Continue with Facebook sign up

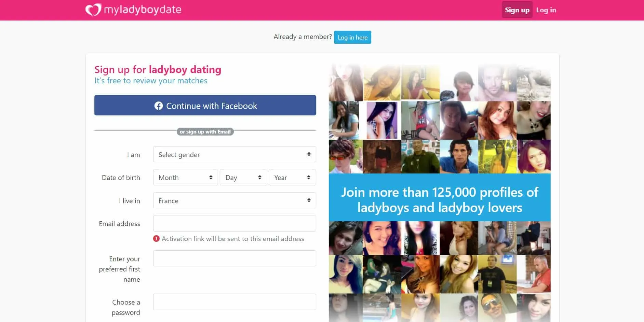pos(205,105)
